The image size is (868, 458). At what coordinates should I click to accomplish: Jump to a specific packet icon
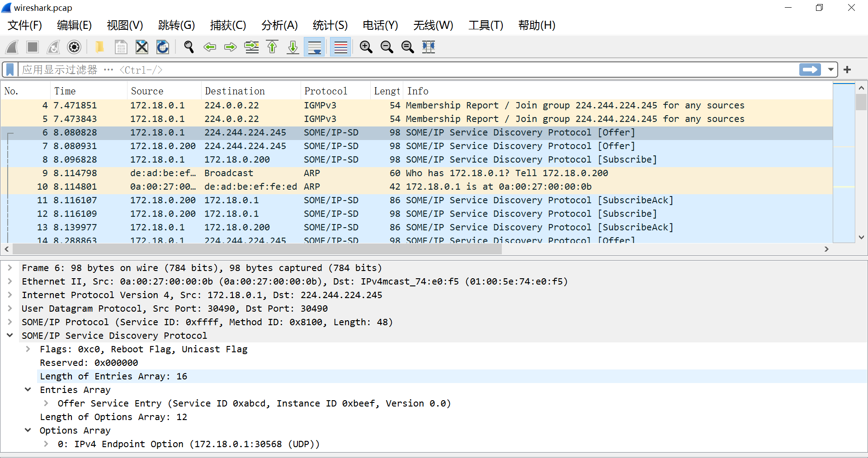tap(251, 47)
